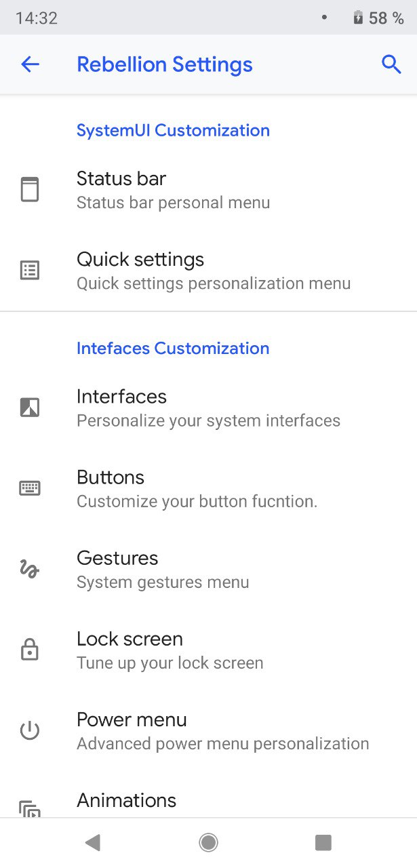Screen dimensions: 417x868
Task: Tap the Status bar phone icon
Action: click(30, 190)
